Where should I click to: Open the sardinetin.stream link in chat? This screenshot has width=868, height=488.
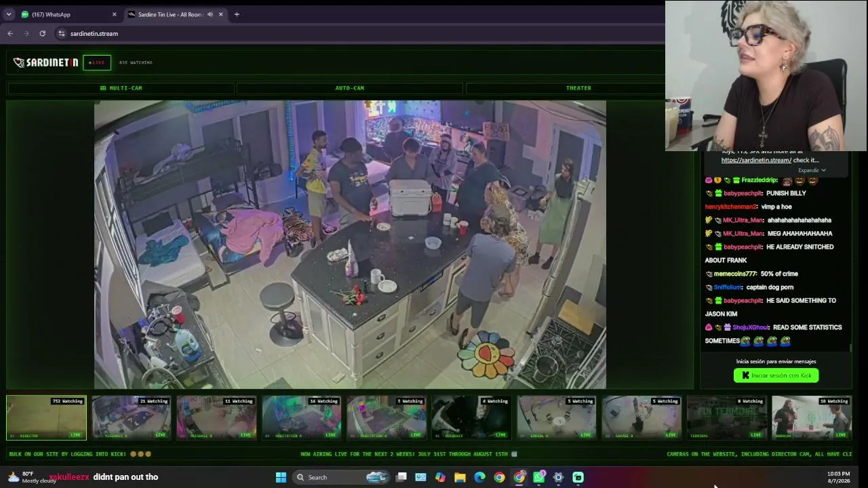[756, 161]
